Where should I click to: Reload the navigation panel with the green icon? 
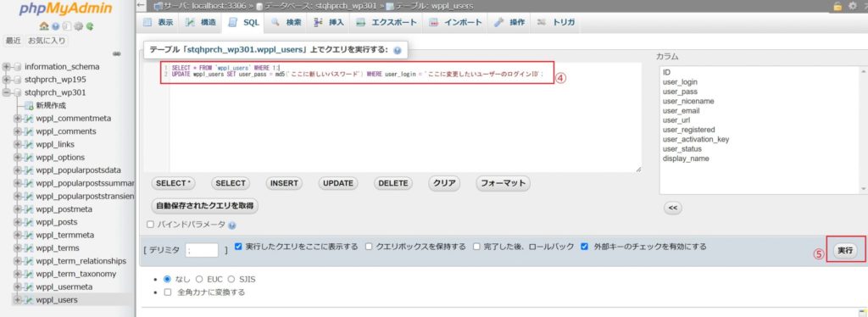[x=89, y=26]
